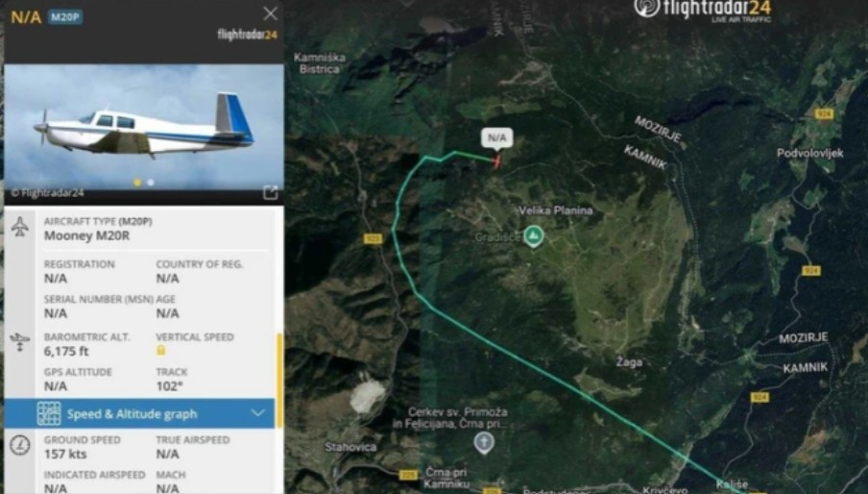868x494 pixels.
Task: Select the red aircraft marker on map
Action: click(496, 161)
